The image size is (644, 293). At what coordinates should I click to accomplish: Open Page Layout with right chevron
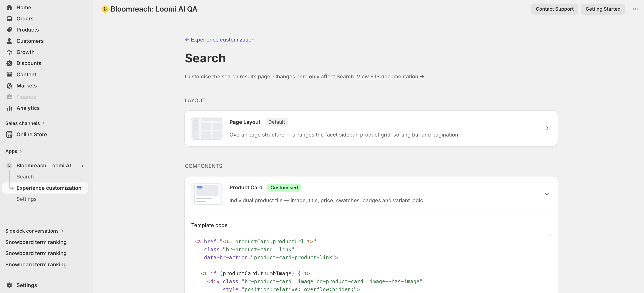pos(547,128)
